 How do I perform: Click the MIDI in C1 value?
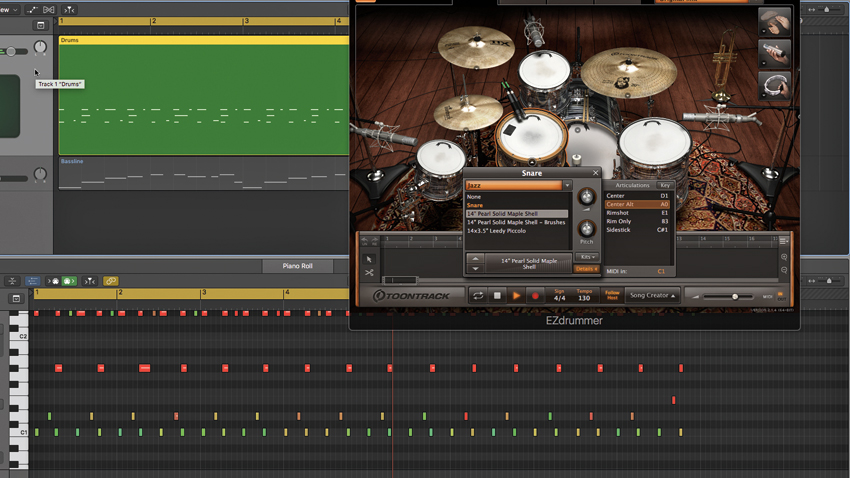pos(661,271)
